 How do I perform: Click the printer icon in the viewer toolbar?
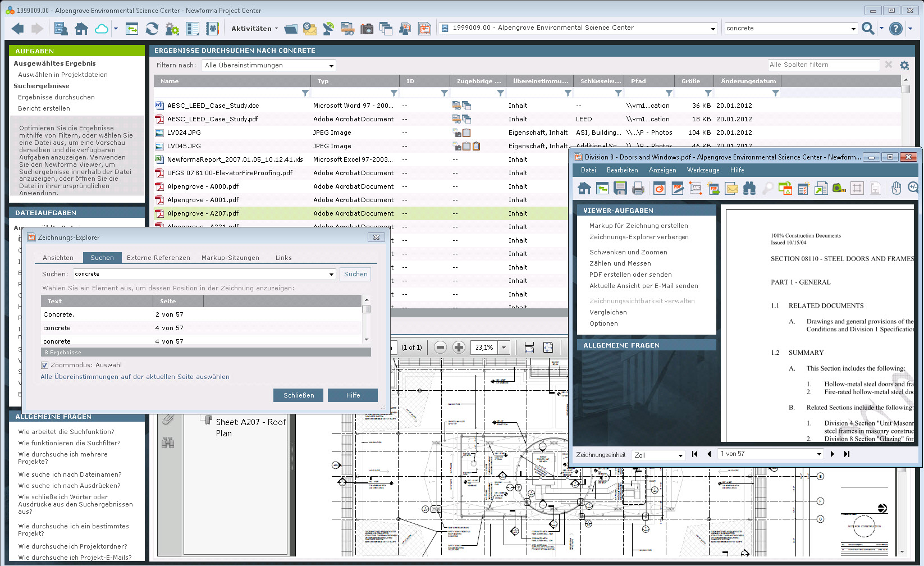click(638, 189)
